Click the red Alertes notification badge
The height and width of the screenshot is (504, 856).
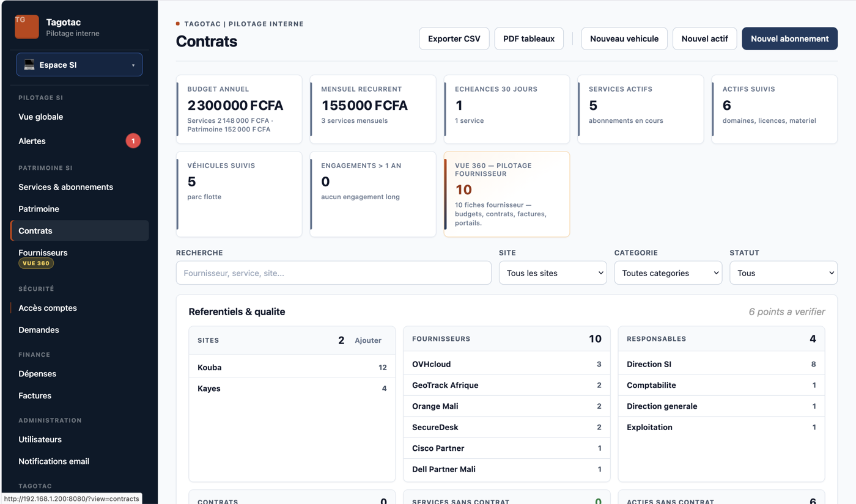point(133,141)
